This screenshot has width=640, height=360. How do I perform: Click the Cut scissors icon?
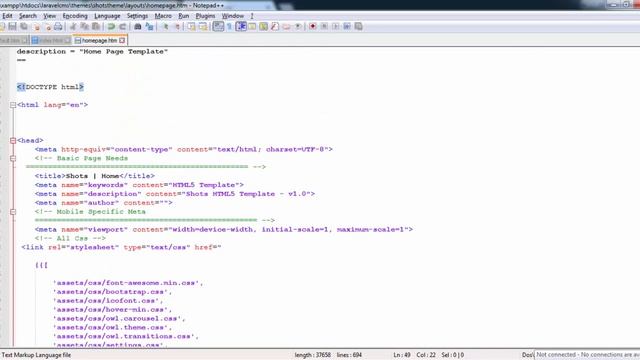pos(73,27)
